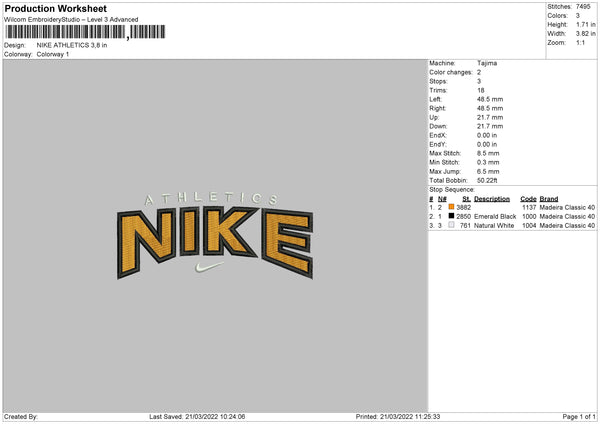Click the Max Jump value 6.5 mm
This screenshot has width=600, height=424.
tap(488, 171)
